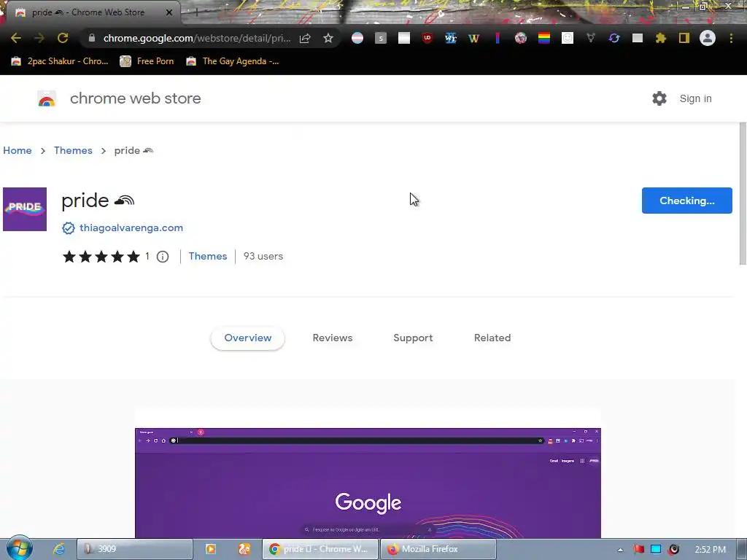
Task: Open The Gay Agenda bookmark
Action: [233, 61]
